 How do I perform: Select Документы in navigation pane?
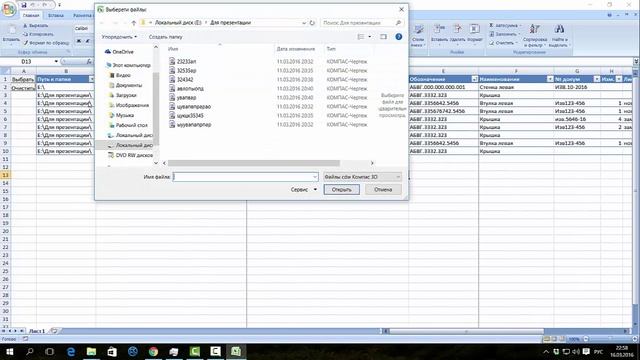[x=126, y=85]
